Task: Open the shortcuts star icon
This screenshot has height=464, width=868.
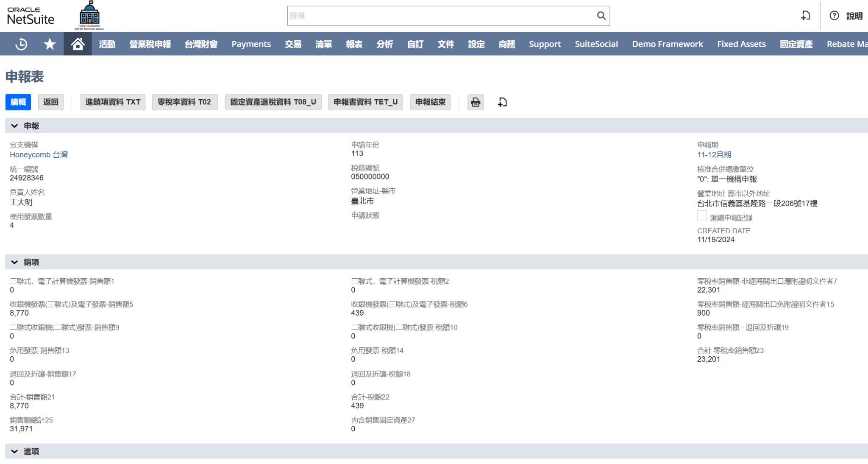Action: click(x=50, y=44)
